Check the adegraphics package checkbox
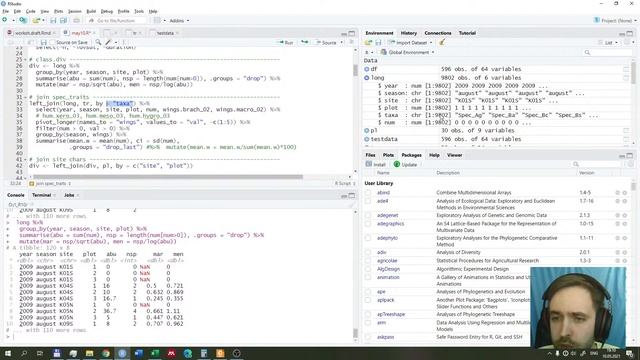 click(368, 224)
